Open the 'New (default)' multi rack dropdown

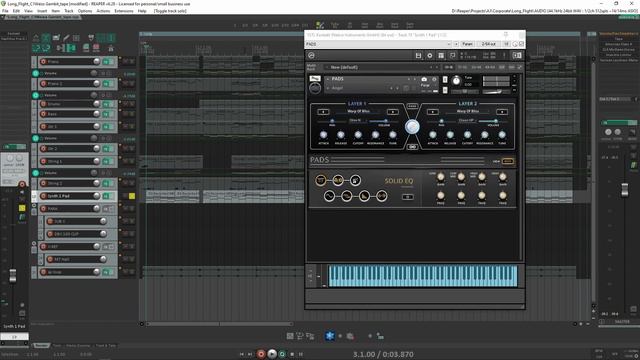point(381,67)
